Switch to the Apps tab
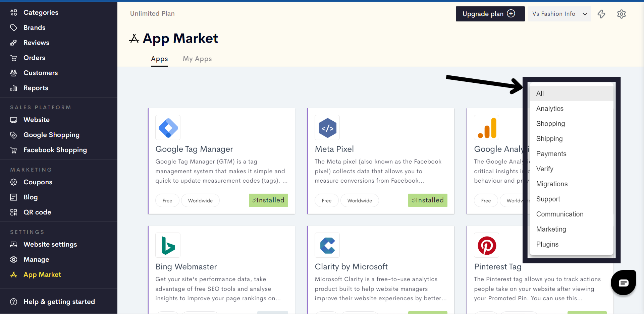 [159, 59]
